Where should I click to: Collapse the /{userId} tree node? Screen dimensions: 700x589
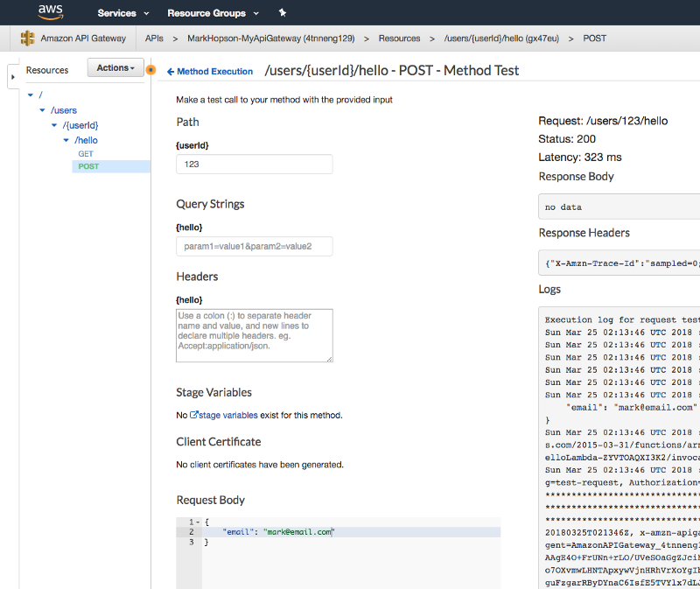(54, 125)
